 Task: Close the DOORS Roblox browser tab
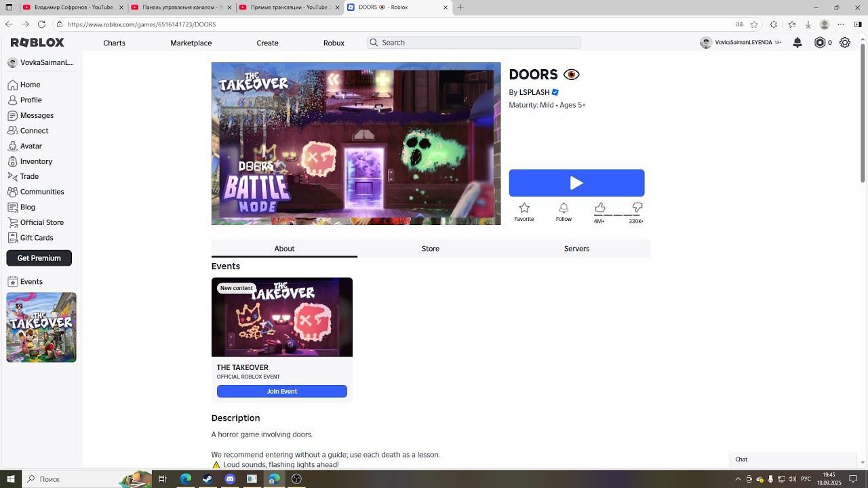tap(446, 7)
